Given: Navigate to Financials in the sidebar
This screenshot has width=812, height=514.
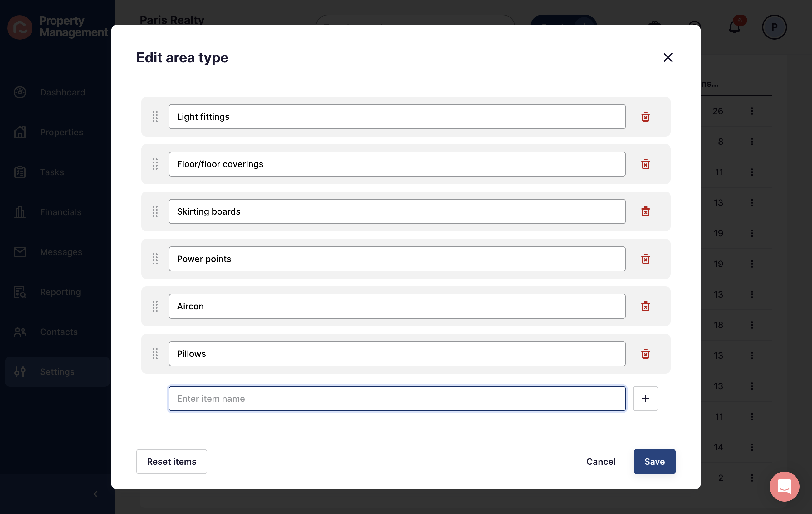Looking at the screenshot, I should 57,212.
